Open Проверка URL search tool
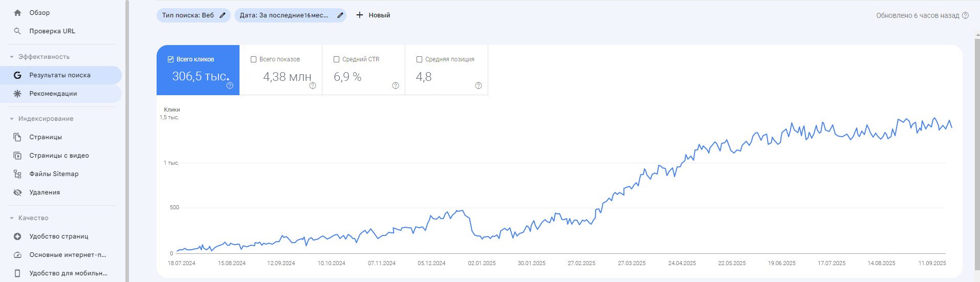The image size is (980, 282). pyautogui.click(x=52, y=31)
